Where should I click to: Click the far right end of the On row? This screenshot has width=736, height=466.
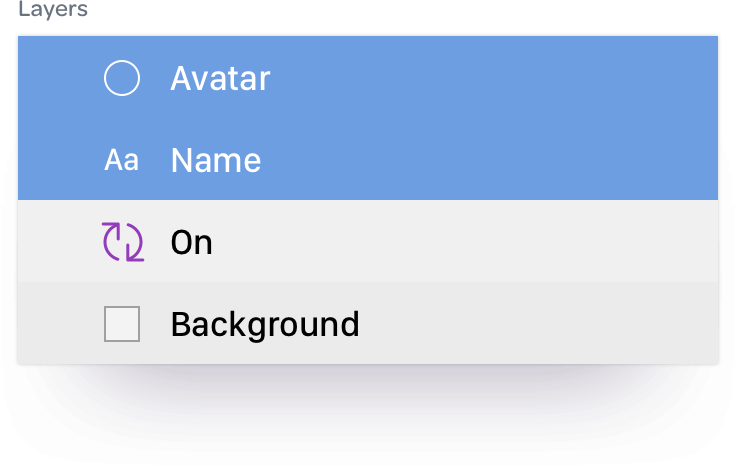coord(699,242)
